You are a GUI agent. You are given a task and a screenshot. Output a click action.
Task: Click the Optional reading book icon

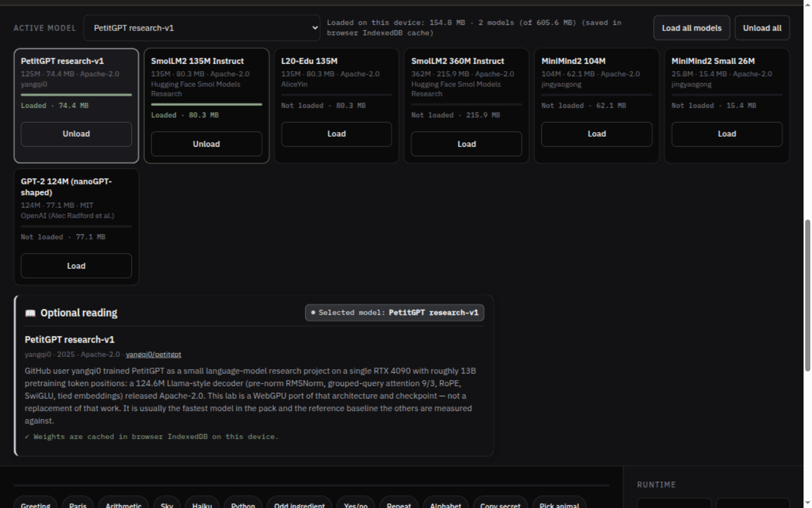30,313
